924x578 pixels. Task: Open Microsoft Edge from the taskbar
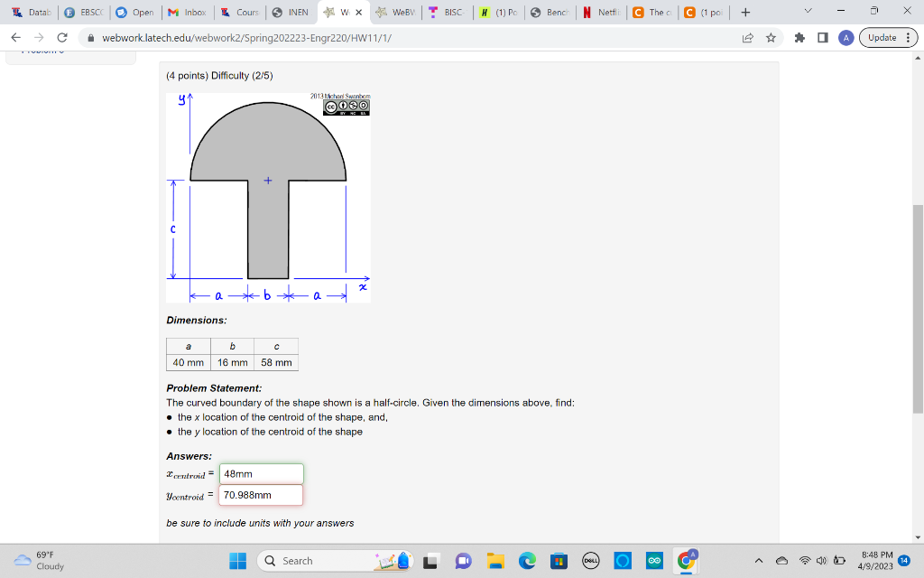526,560
